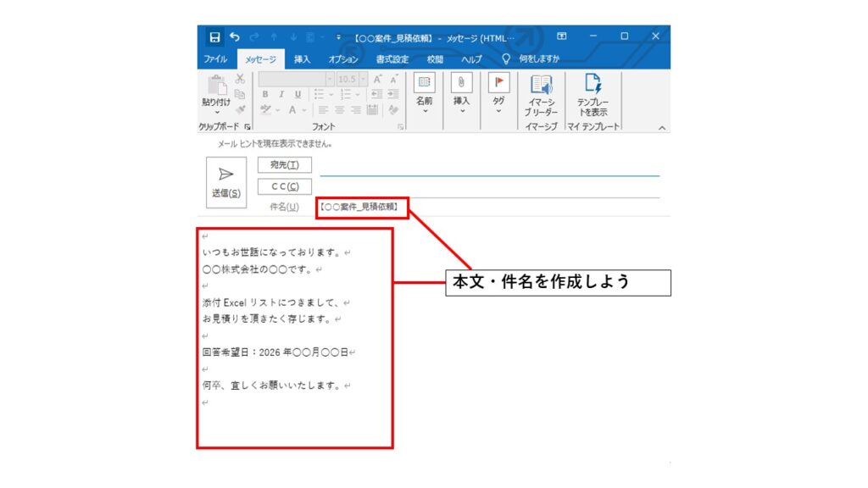The height and width of the screenshot is (488, 868).
Task: Open the ファイル (File) tab
Action: tap(214, 59)
